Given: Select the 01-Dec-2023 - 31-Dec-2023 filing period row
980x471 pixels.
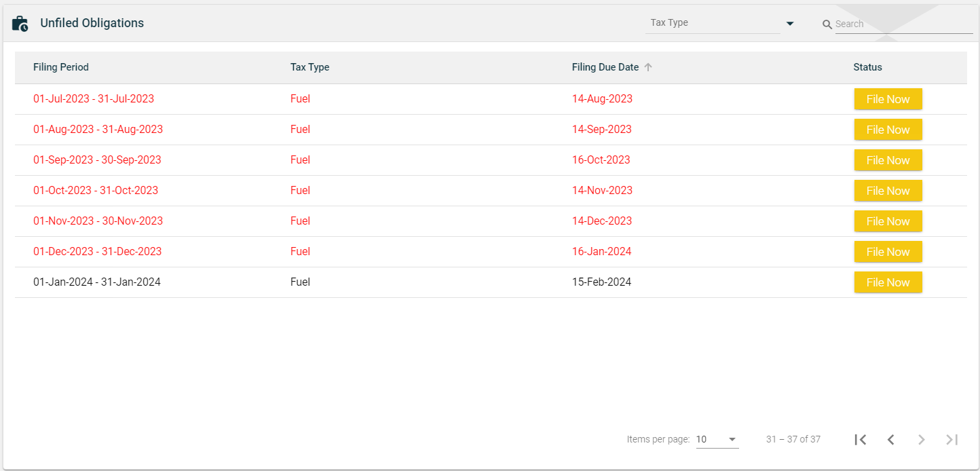Looking at the screenshot, I should click(x=98, y=252).
